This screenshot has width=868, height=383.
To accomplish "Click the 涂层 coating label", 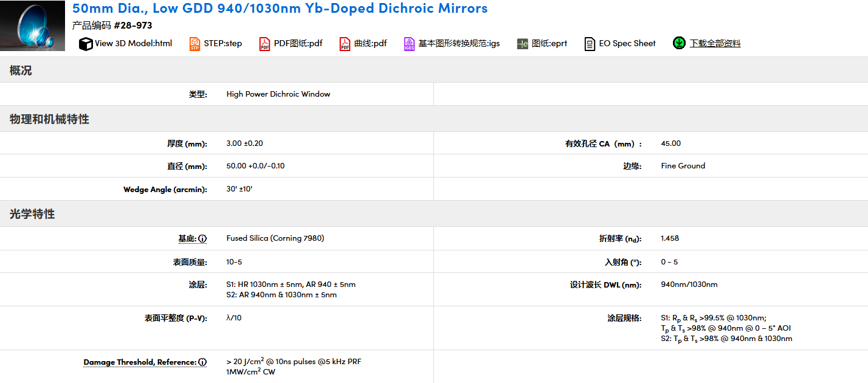I will coord(198,285).
